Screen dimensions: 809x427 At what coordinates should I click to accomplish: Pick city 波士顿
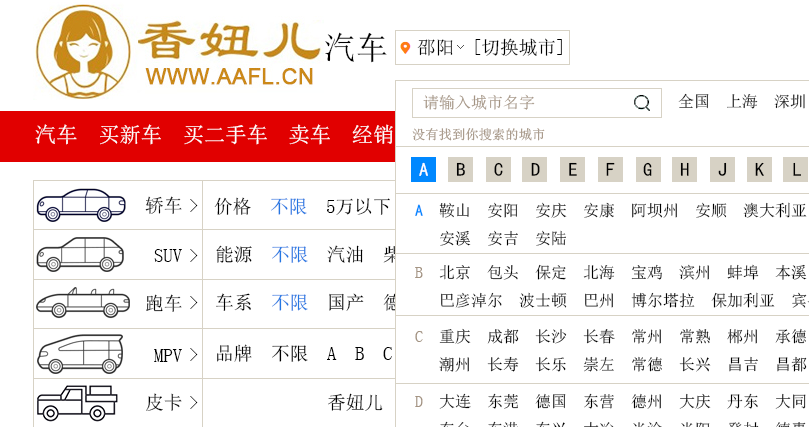543,300
